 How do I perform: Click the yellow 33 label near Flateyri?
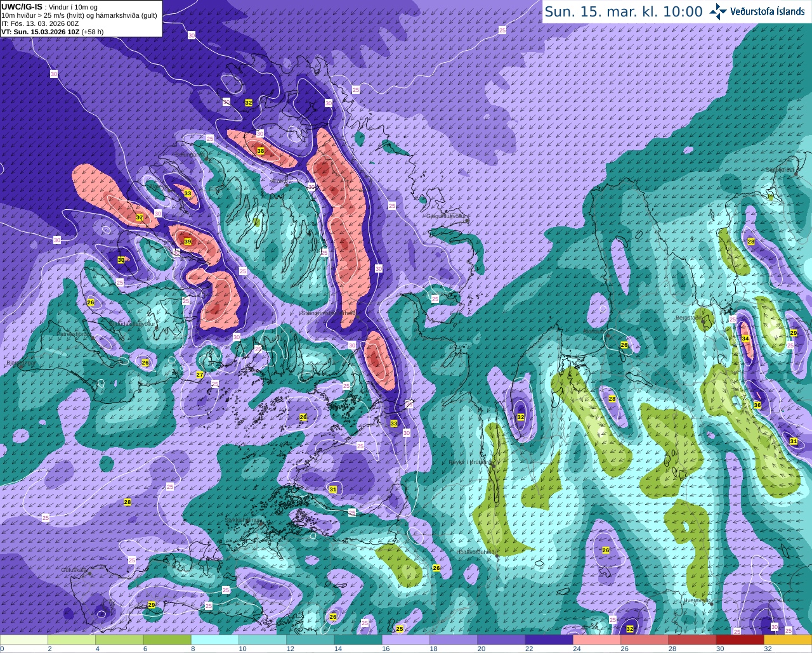tap(187, 193)
